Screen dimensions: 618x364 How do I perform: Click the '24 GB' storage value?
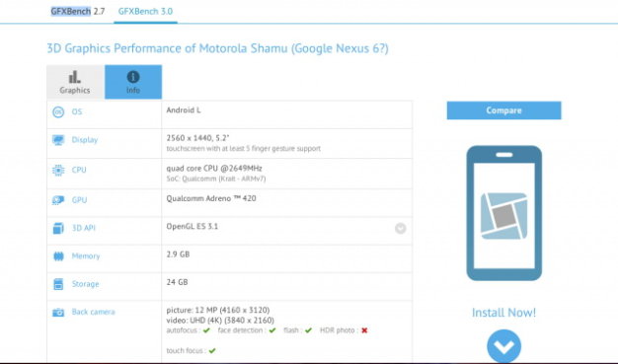(x=177, y=282)
